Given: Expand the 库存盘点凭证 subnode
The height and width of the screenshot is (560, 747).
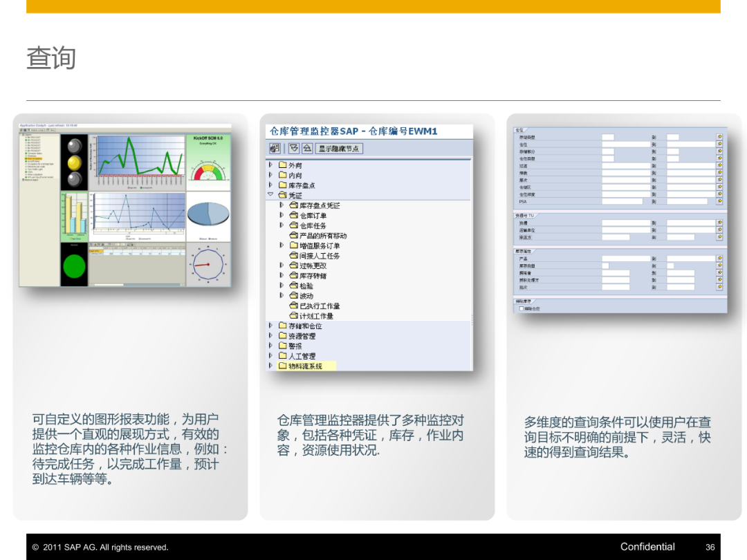Looking at the screenshot, I should [282, 205].
